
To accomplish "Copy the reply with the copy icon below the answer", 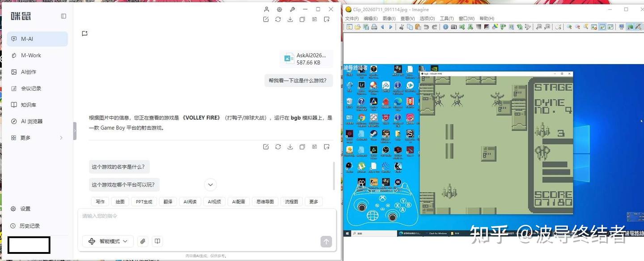I will point(302,147).
